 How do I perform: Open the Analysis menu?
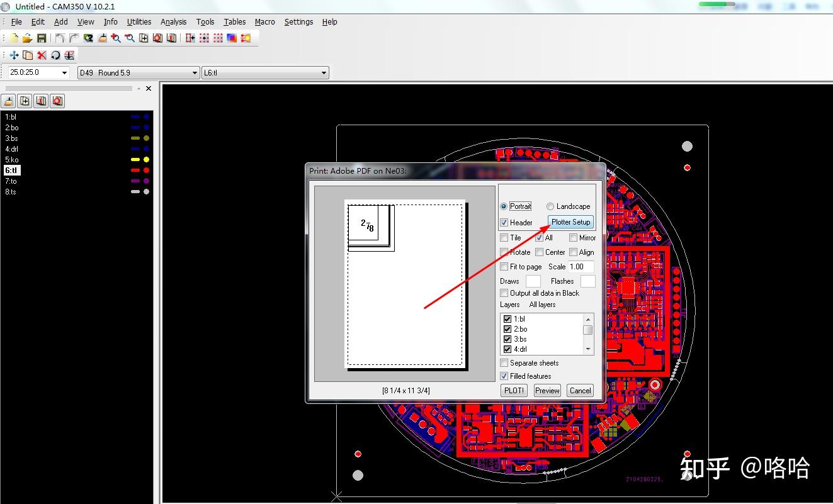[x=173, y=21]
